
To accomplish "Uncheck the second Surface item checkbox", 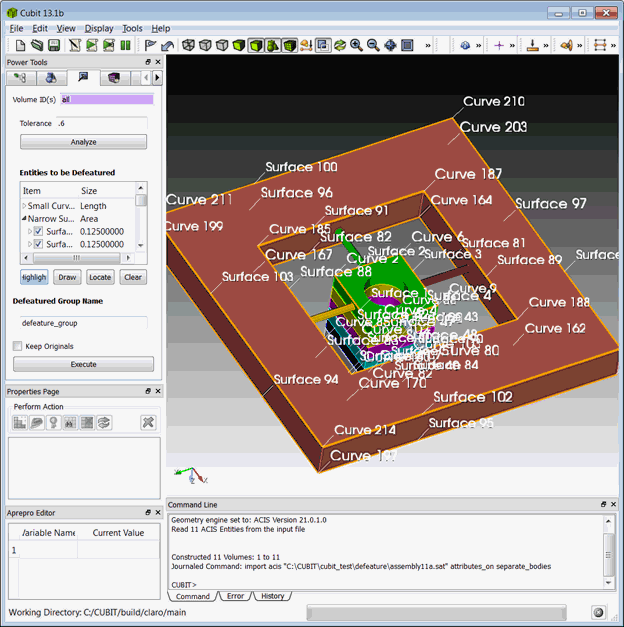I will pos(38,244).
